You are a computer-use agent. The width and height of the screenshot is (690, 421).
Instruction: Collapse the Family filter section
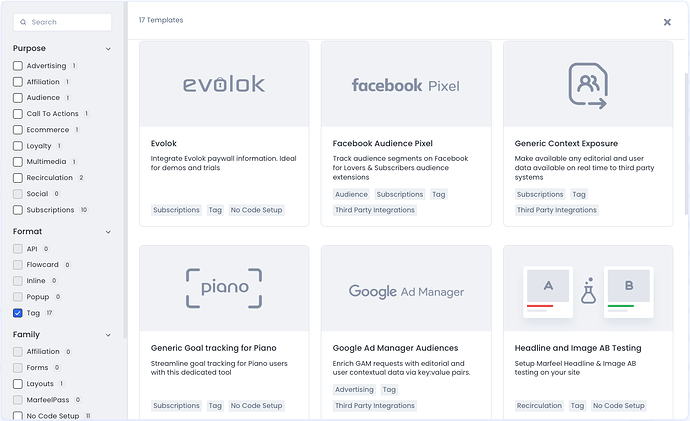[x=108, y=335]
